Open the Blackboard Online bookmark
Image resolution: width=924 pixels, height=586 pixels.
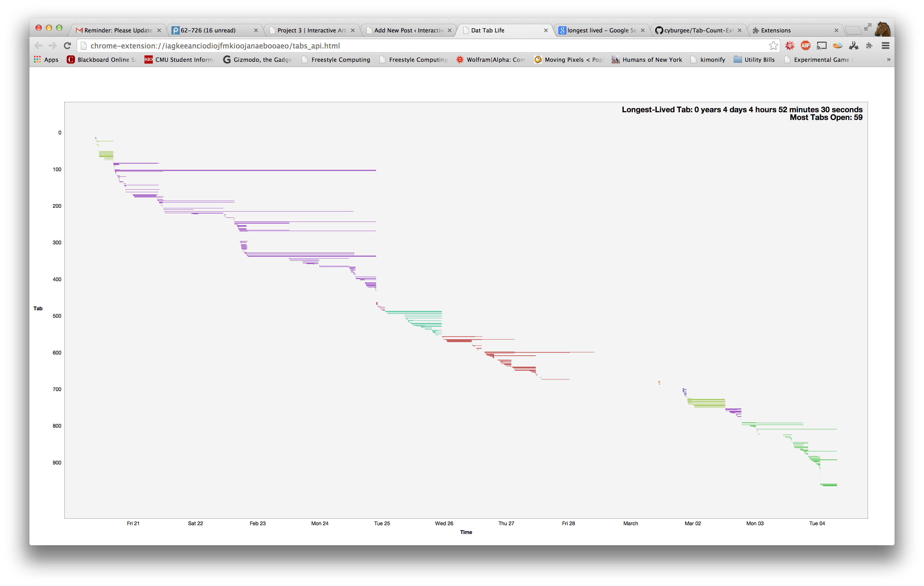[x=102, y=59]
